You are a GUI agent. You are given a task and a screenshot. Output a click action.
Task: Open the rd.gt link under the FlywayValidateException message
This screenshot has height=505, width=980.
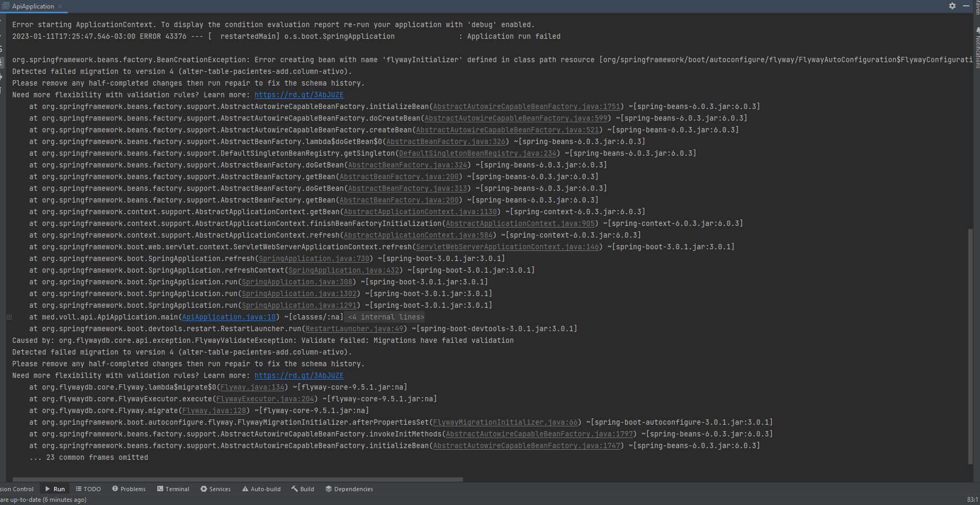[x=299, y=375]
